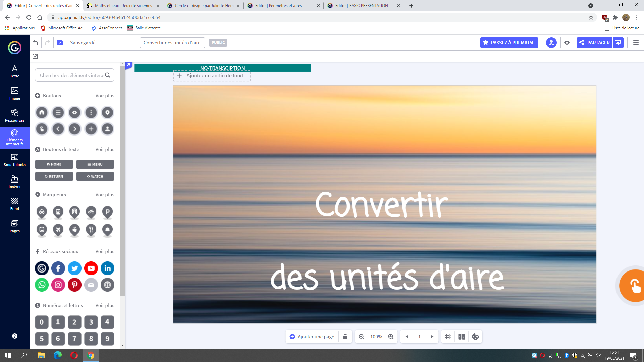Viewport: 644px width, 362px height.
Task: Click the undo arrow
Action: click(x=36, y=42)
